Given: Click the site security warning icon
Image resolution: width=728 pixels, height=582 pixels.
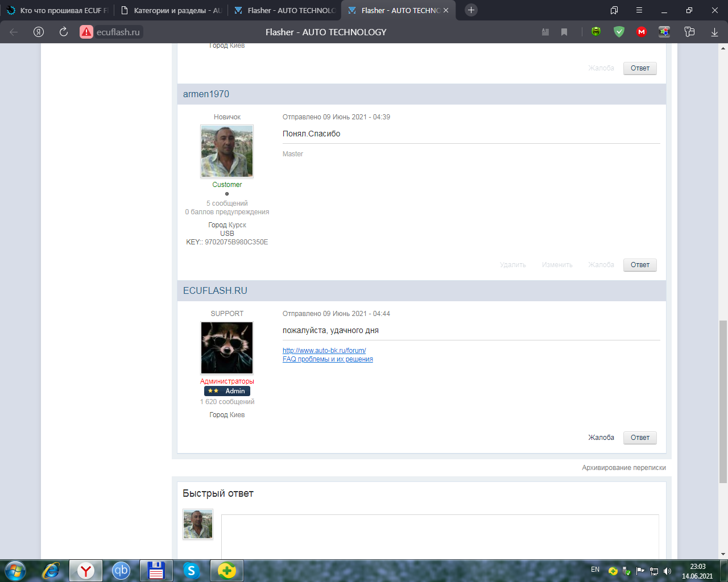Looking at the screenshot, I should 86,32.
